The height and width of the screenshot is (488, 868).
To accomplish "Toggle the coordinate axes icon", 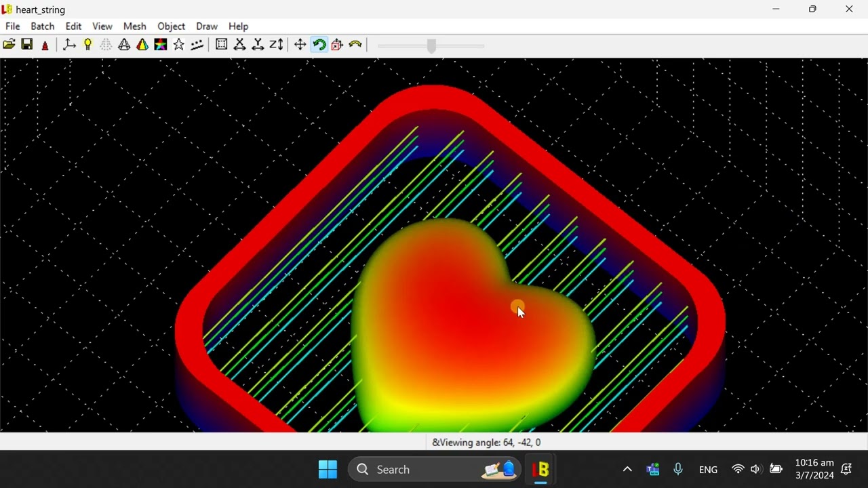I will point(69,45).
